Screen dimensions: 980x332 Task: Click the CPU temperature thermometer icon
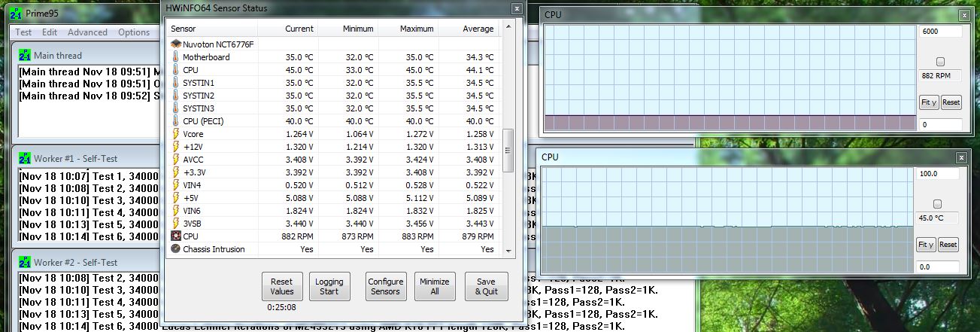(x=176, y=70)
